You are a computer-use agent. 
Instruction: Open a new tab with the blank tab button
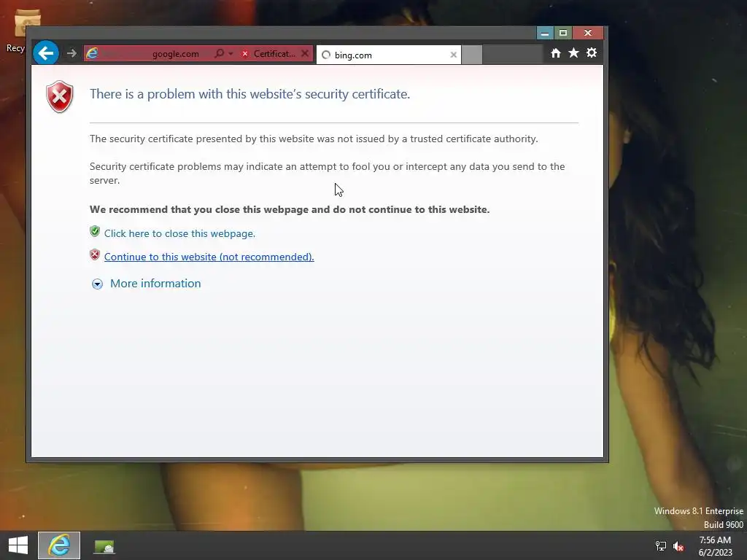[472, 54]
